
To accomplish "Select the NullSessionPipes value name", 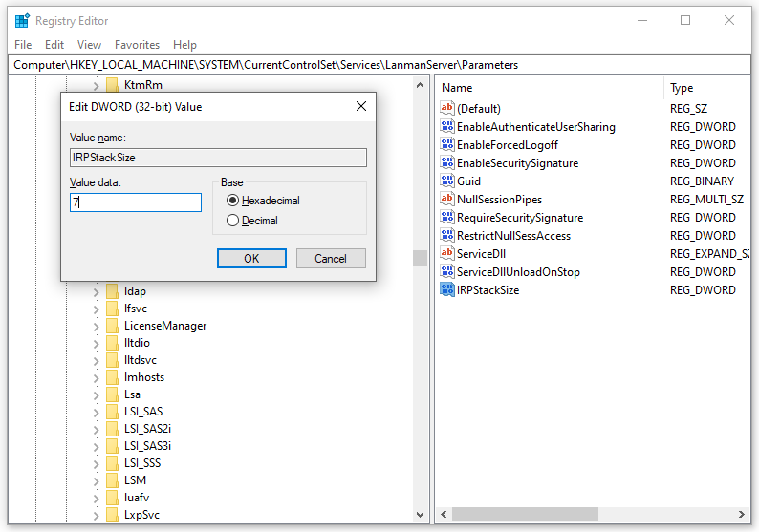I will coord(499,200).
